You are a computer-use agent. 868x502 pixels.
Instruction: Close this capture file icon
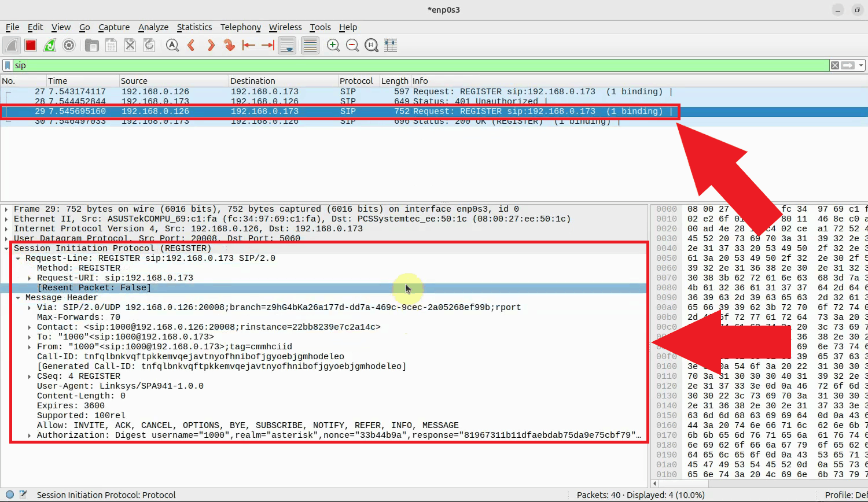click(130, 45)
